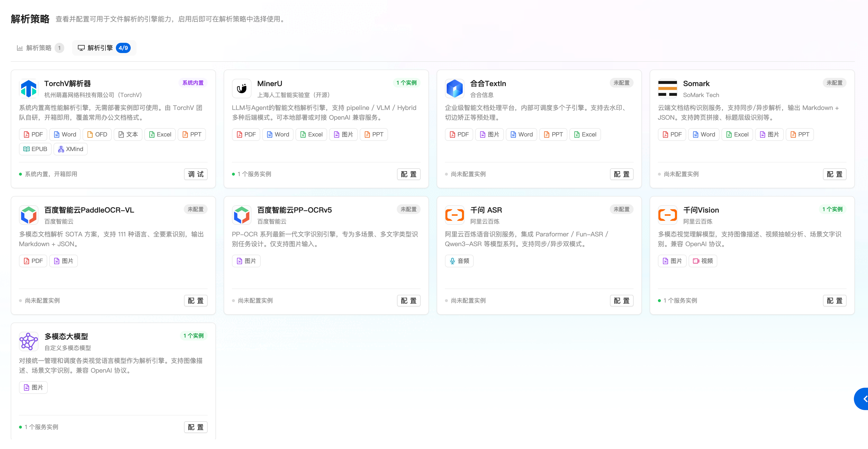Click the 音频 format tag in 千问 ASR card

[x=459, y=261]
